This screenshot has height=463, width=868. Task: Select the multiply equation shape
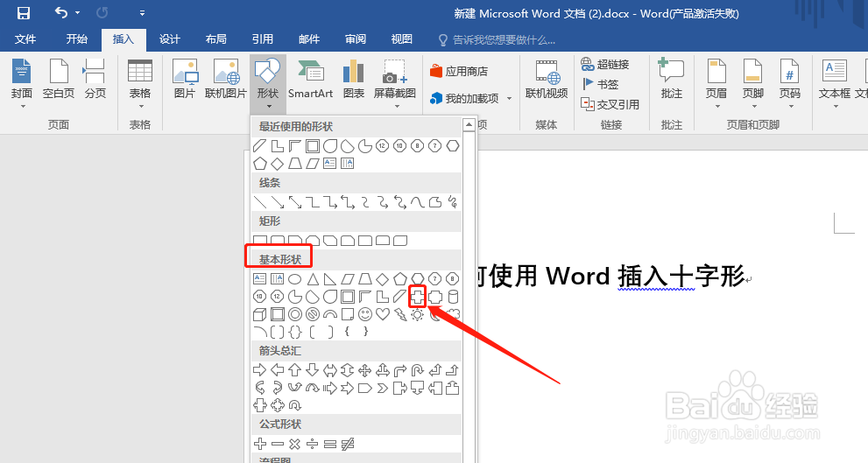coord(295,444)
